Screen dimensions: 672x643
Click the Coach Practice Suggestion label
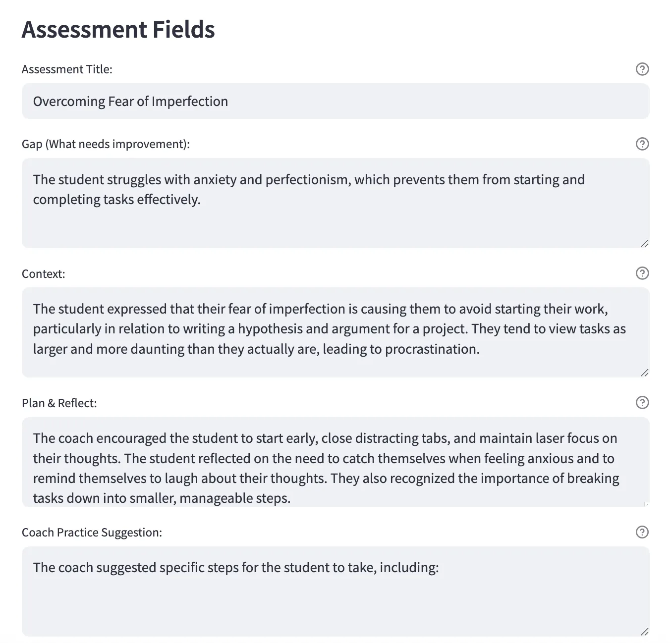[x=92, y=532]
